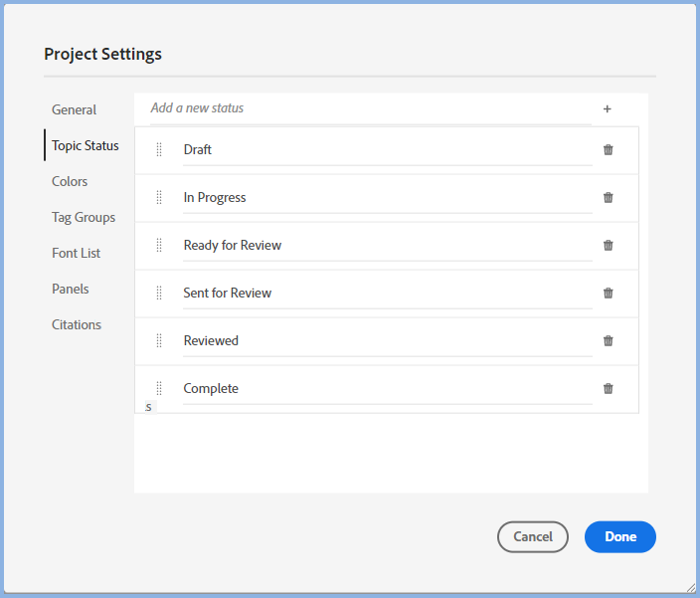The width and height of the screenshot is (700, 598).
Task: Edit the Reviewed status name field
Action: 386,341
